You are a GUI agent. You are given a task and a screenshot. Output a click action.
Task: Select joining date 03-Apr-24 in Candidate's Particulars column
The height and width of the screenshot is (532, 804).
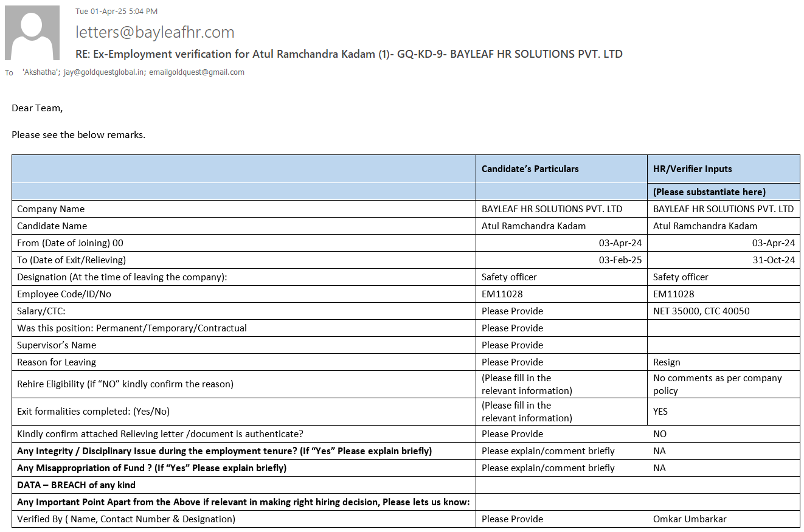620,243
